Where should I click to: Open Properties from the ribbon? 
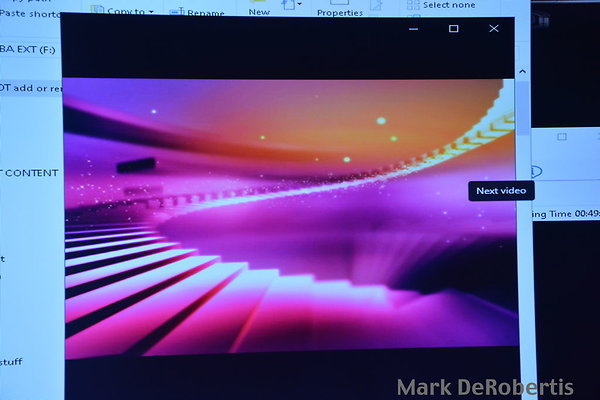point(340,13)
